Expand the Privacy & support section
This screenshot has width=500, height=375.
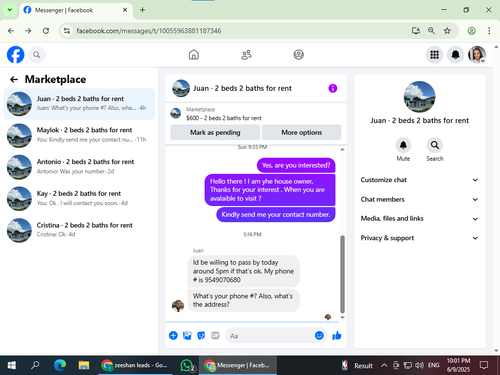coord(419,238)
